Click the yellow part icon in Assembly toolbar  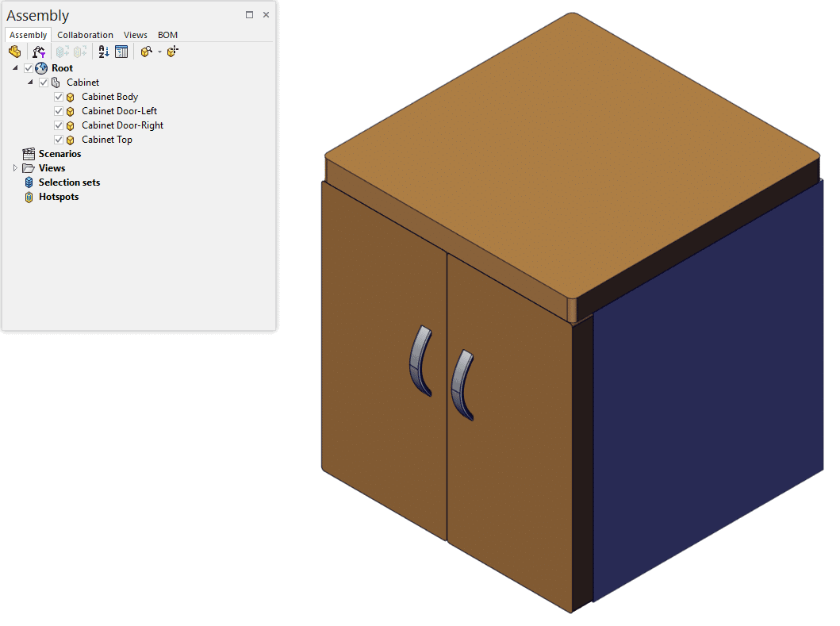pos(15,52)
